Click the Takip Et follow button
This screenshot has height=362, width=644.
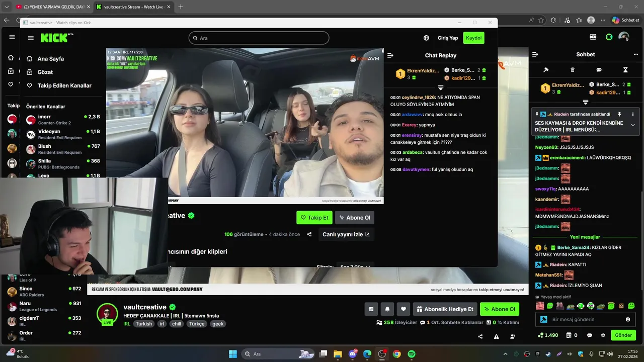pos(314,218)
